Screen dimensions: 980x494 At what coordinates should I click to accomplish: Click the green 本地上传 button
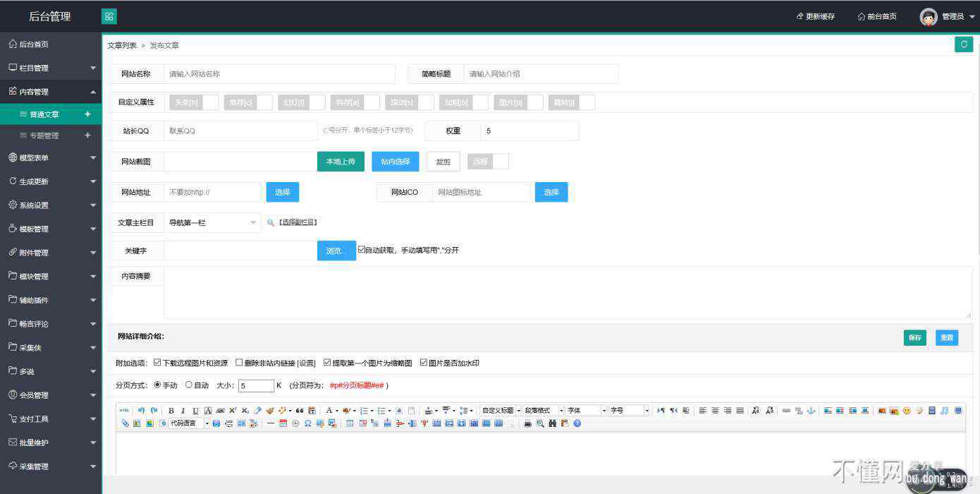(x=341, y=162)
